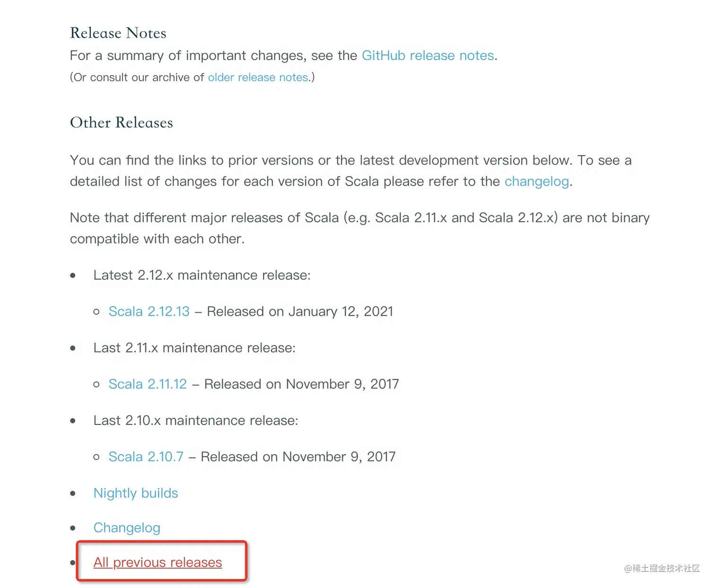This screenshot has width=715, height=588.
Task: Open the Scala 2.10.7 release link
Action: pyautogui.click(x=146, y=457)
